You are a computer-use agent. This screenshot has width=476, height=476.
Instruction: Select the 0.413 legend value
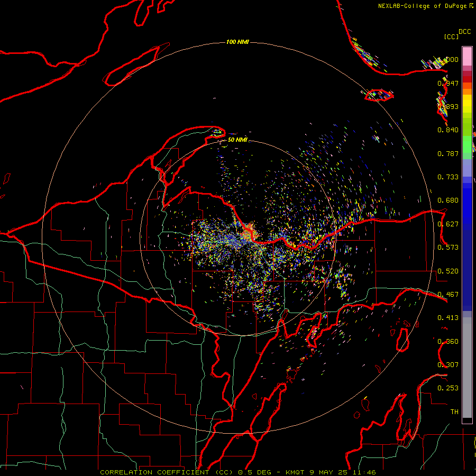pyautogui.click(x=448, y=318)
